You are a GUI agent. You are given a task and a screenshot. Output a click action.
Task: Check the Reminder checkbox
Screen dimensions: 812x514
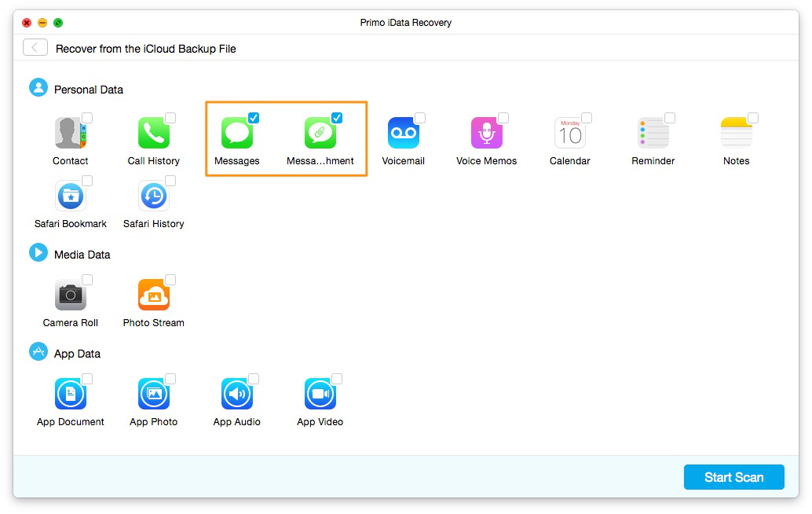coord(670,118)
